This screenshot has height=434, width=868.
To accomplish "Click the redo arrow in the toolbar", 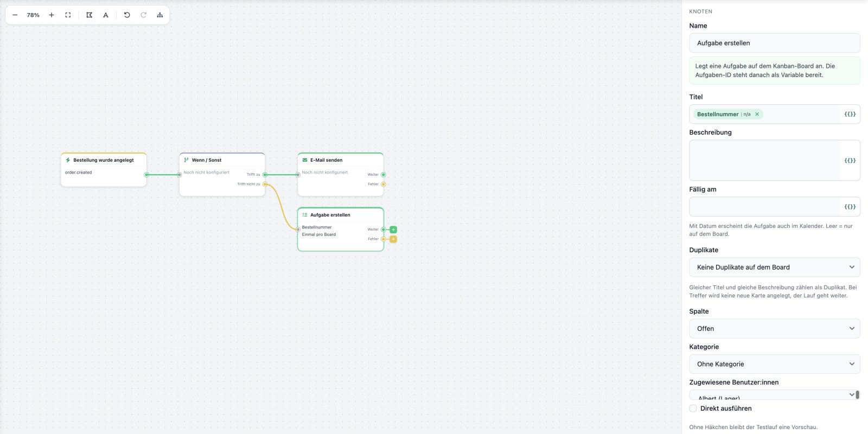I will (x=143, y=15).
